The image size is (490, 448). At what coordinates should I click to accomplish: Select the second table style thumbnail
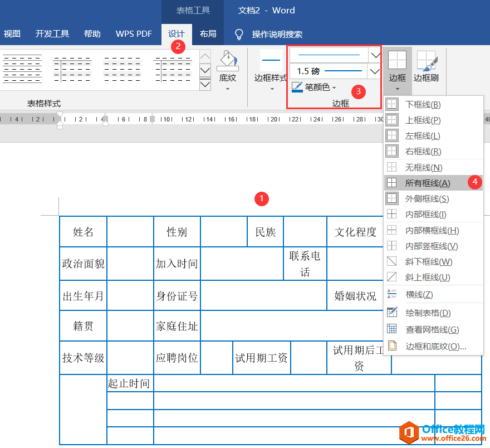72,69
